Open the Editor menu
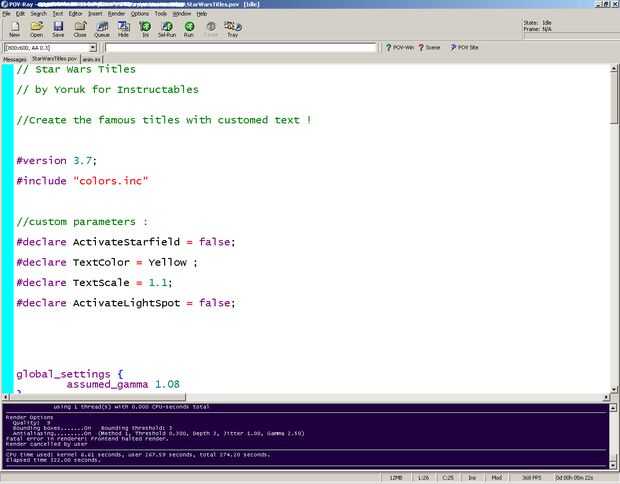This screenshot has width=620, height=484. click(x=75, y=13)
